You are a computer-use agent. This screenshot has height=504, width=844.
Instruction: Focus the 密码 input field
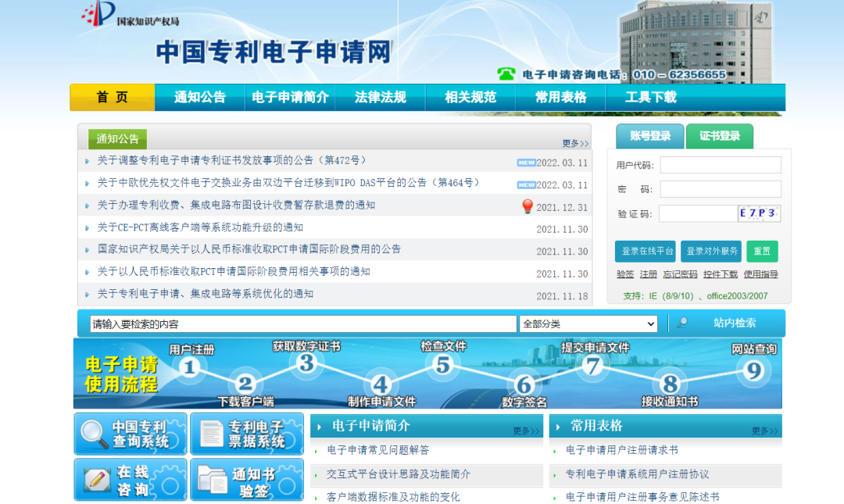point(721,189)
